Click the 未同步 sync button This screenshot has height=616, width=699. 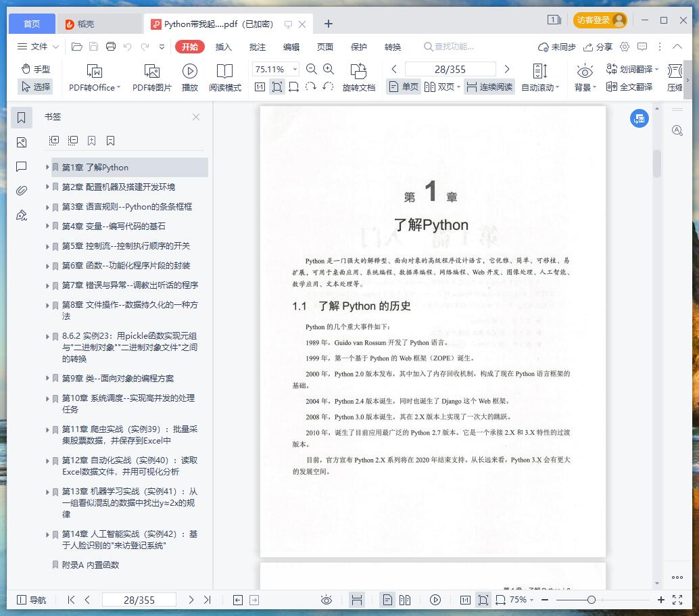point(557,47)
